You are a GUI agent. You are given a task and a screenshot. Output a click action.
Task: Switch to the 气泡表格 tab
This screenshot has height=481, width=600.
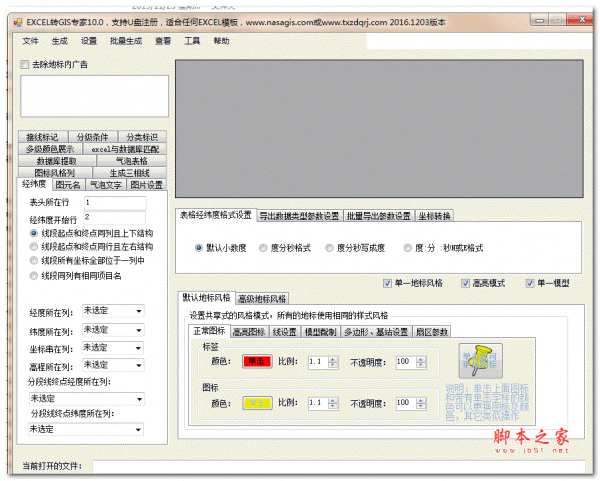(132, 161)
